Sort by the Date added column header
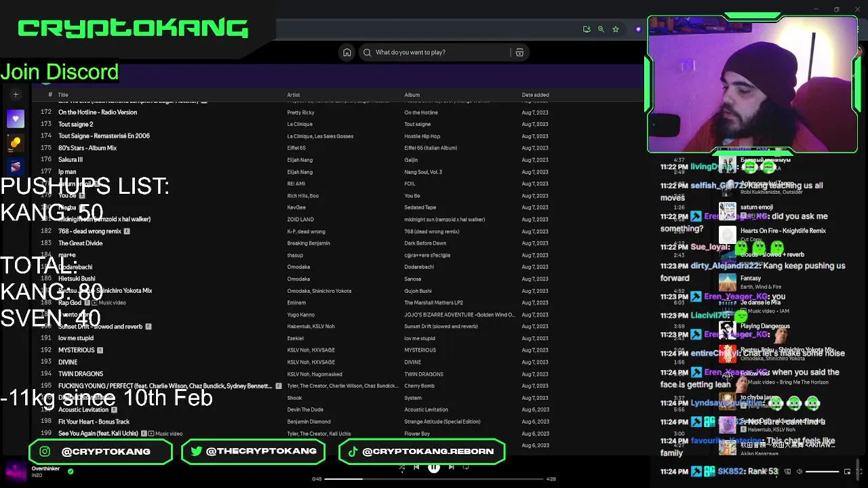The width and height of the screenshot is (868, 488). pos(536,95)
